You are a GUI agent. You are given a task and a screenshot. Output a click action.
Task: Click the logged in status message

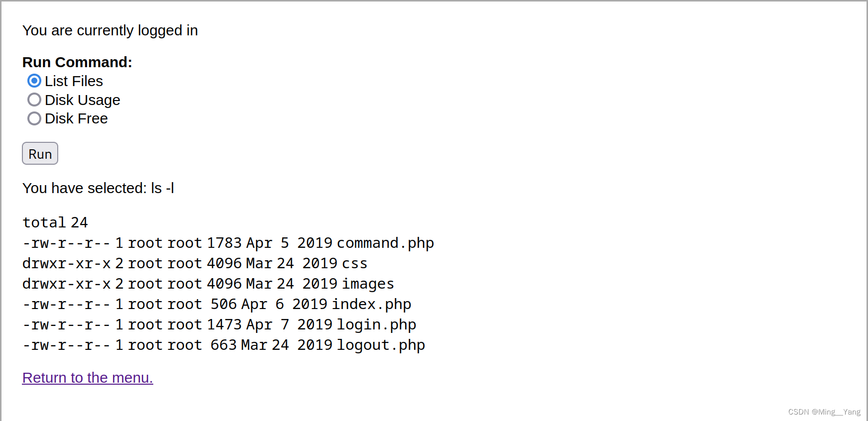110,30
